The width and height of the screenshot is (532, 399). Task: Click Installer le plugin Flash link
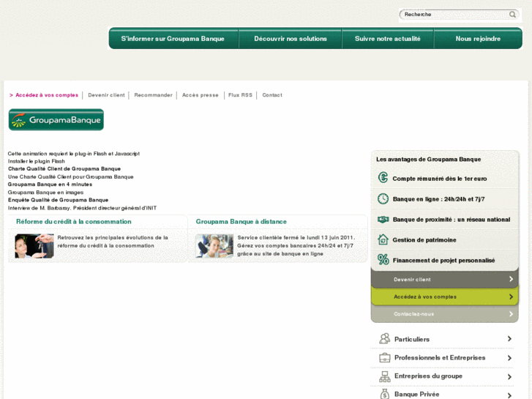37,161
